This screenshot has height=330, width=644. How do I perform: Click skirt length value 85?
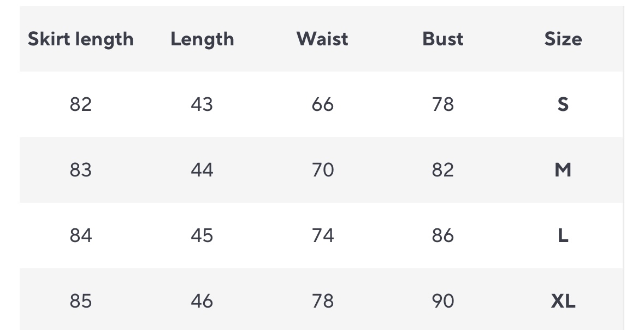click(x=81, y=301)
